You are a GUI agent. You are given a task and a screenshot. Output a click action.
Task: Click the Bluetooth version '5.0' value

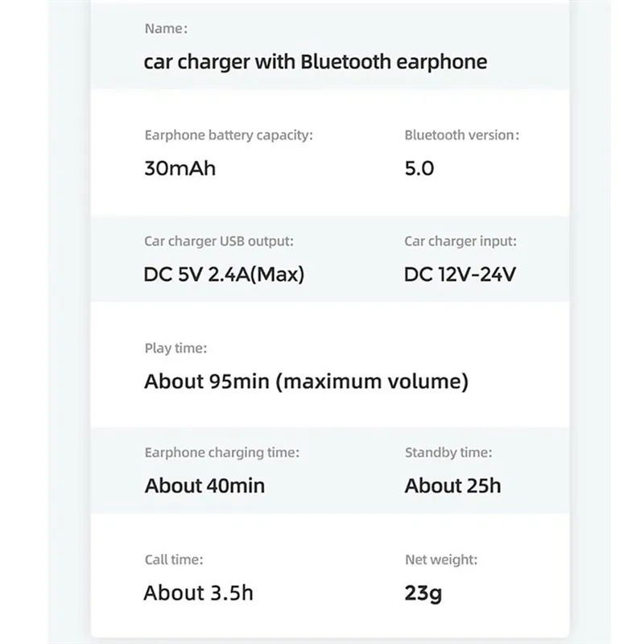tap(419, 169)
